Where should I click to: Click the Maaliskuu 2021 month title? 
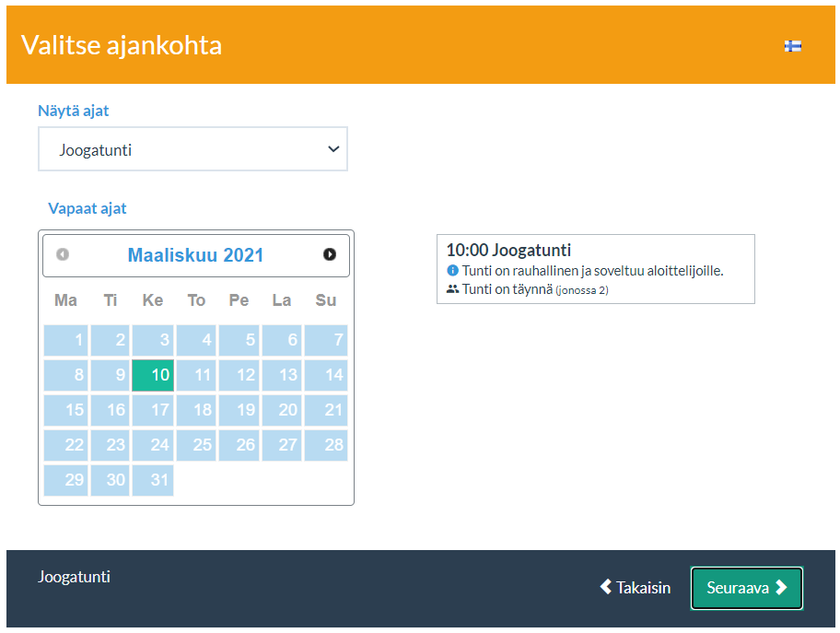[x=195, y=255]
